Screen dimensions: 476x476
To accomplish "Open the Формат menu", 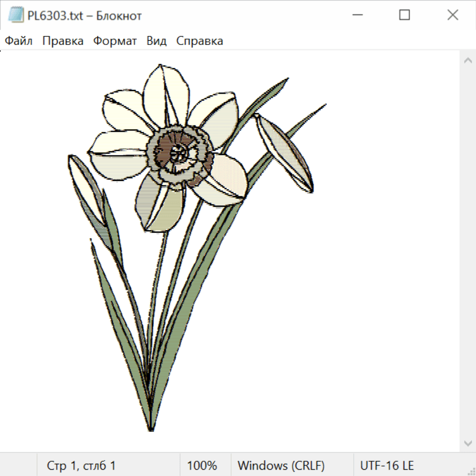I will [115, 41].
